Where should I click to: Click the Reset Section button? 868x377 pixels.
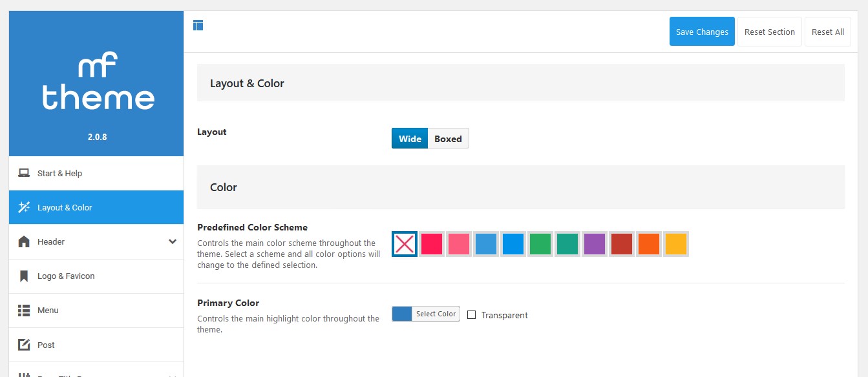[x=770, y=32]
